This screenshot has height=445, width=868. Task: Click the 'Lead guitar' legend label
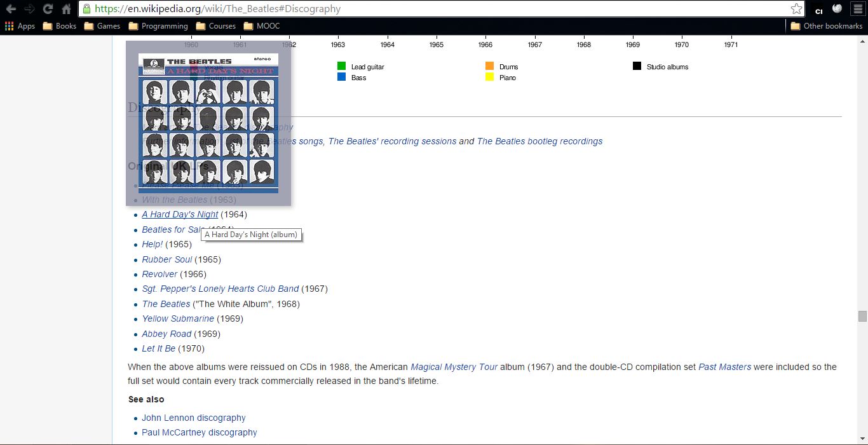tap(367, 67)
